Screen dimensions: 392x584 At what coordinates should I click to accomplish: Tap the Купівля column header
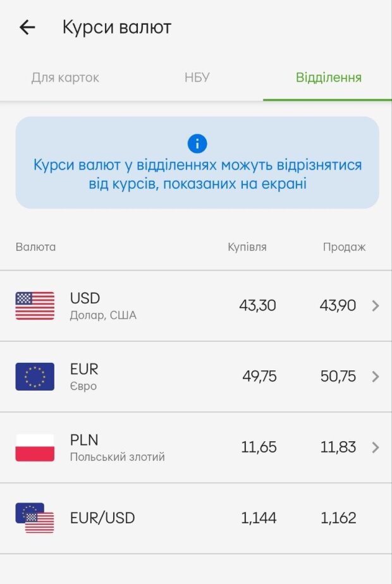247,247
